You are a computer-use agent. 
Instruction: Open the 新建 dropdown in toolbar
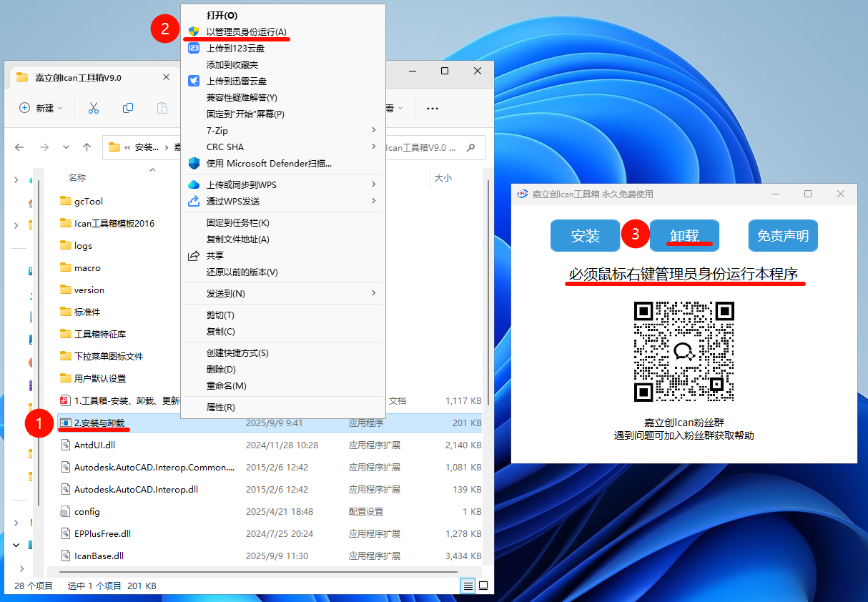[41, 108]
